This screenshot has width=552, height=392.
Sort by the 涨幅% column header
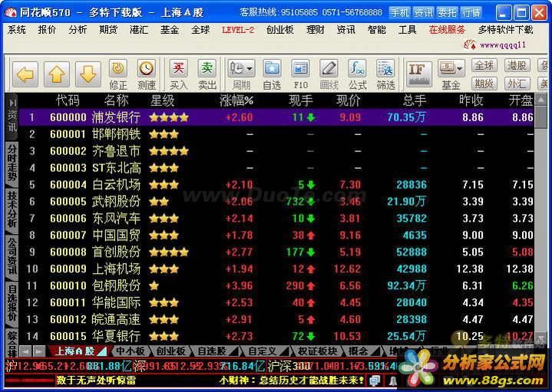point(236,101)
